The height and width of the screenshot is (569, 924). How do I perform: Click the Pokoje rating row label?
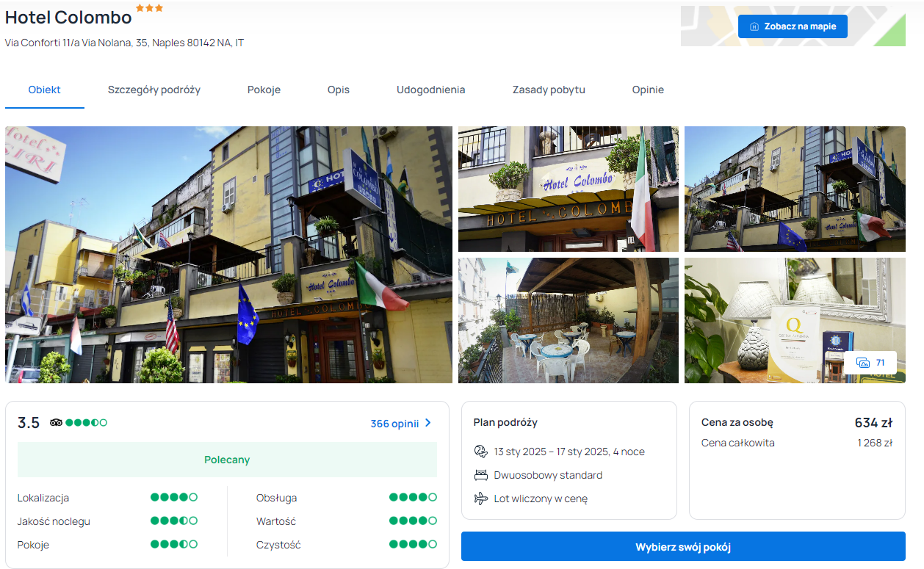click(33, 545)
